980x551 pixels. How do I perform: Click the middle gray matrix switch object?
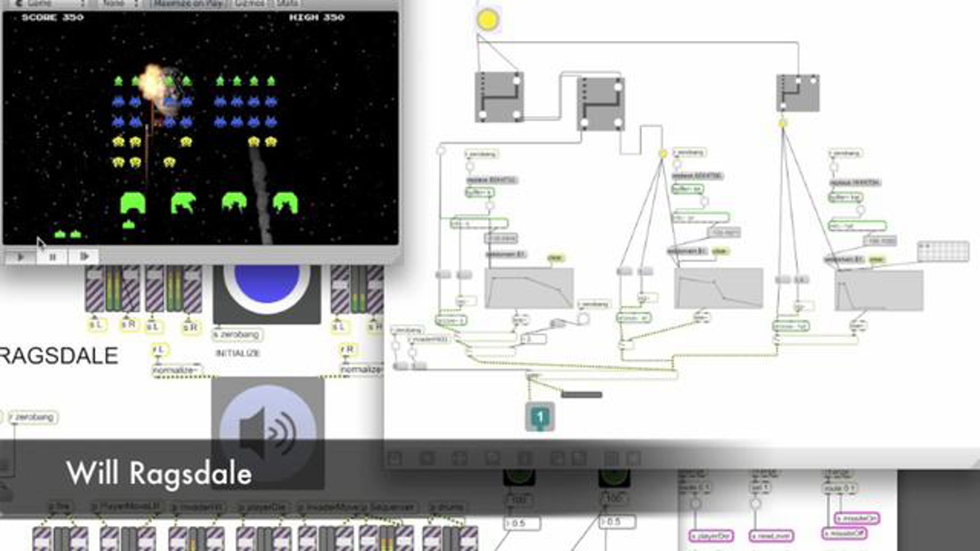[601, 104]
